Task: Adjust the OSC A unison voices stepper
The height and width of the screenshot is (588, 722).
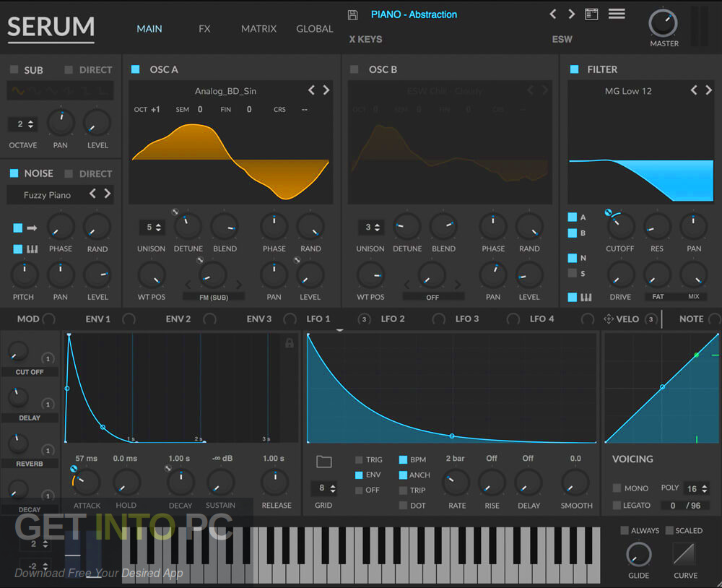Action: [x=153, y=227]
